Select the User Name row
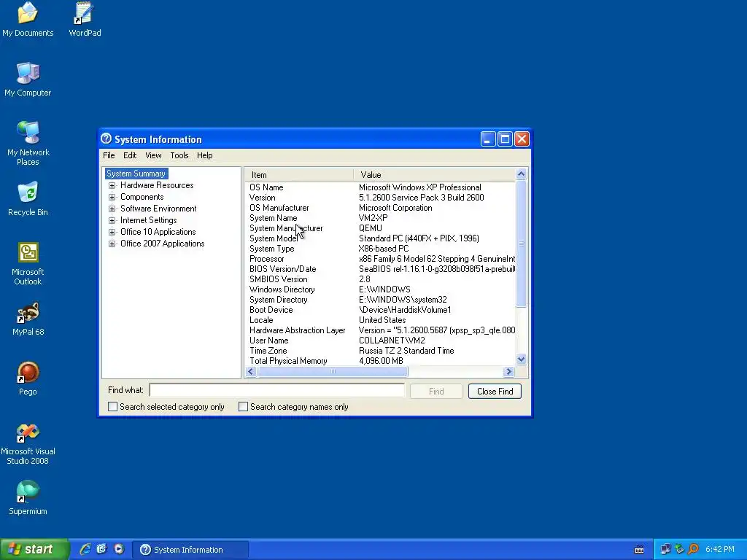 381,341
